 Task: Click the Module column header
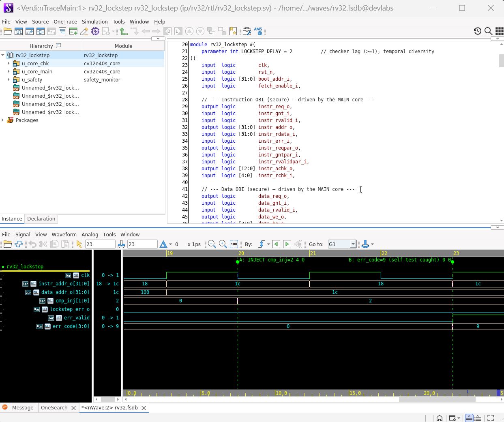[124, 46]
